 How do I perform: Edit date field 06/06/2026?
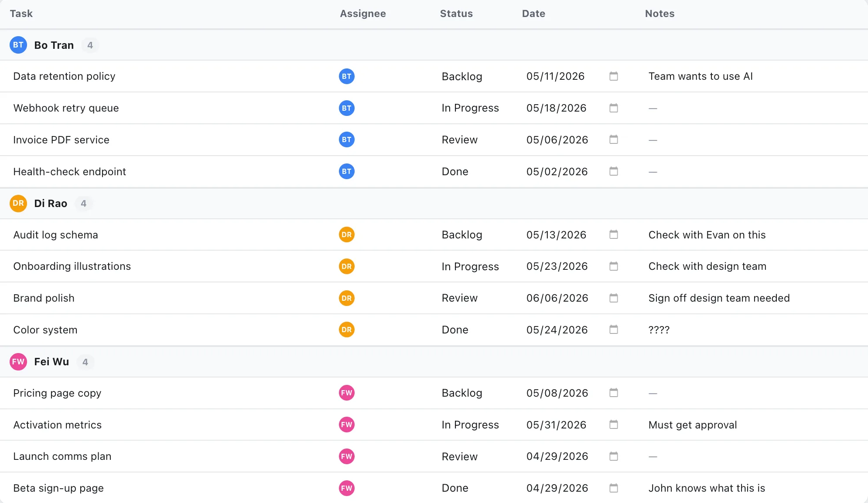(557, 298)
